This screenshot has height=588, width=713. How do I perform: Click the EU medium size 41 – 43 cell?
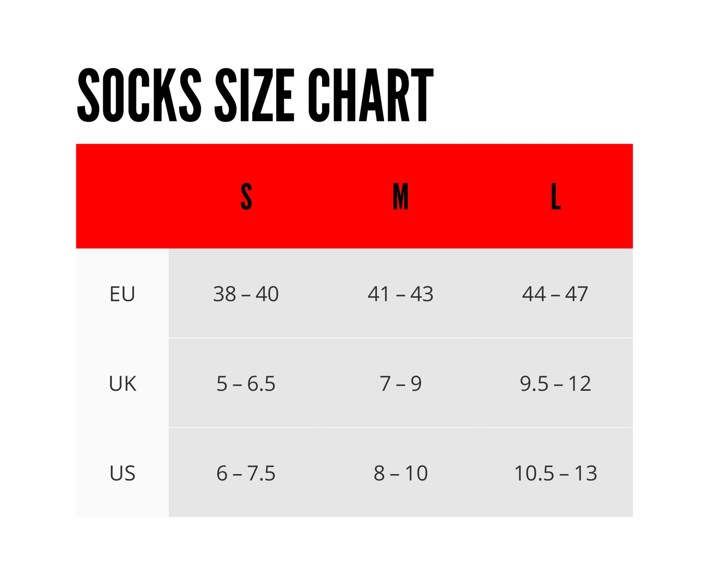[400, 294]
